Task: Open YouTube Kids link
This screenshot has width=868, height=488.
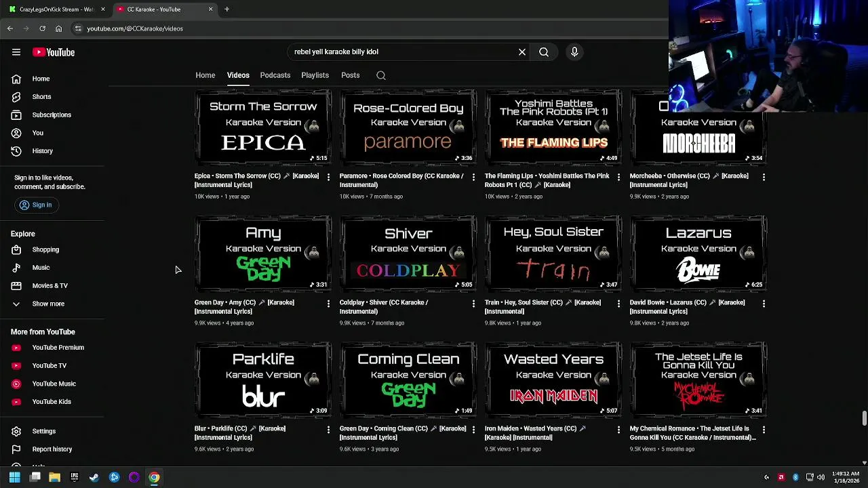Action: [x=52, y=401]
